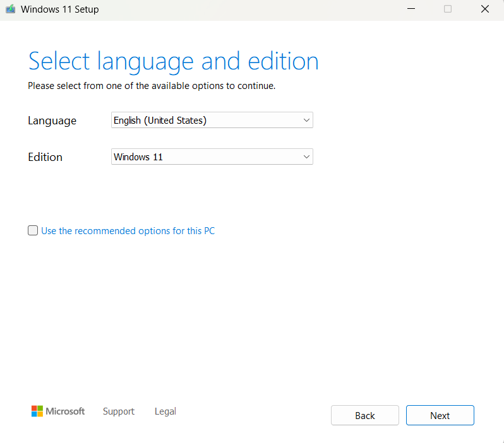The image size is (504, 443).
Task: Open the Legal link
Action: [165, 411]
